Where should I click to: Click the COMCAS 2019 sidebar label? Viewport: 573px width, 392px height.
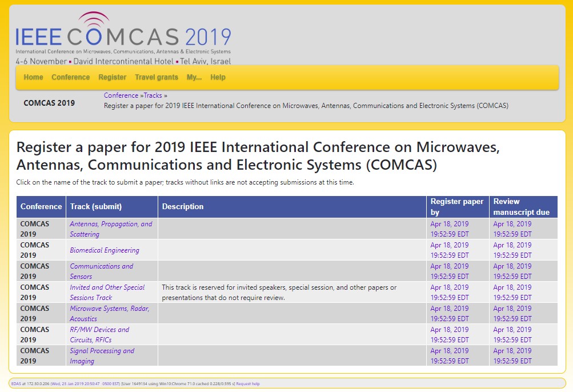[x=49, y=103]
